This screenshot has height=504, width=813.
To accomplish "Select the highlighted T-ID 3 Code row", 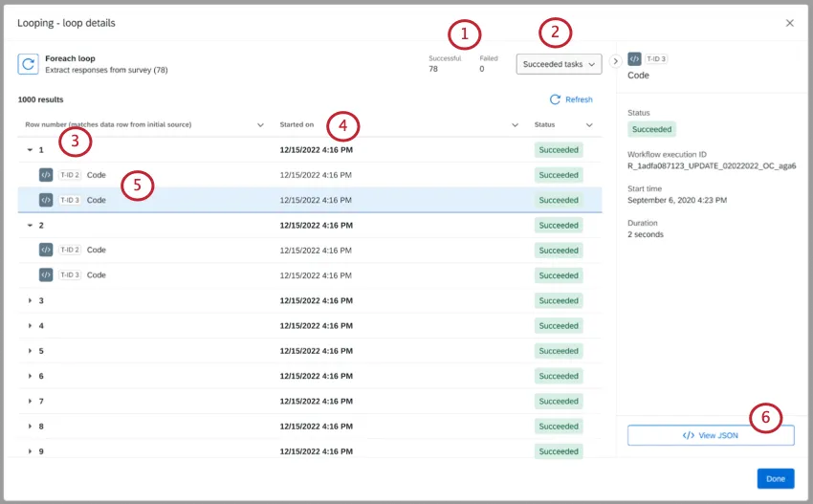I will (287, 201).
